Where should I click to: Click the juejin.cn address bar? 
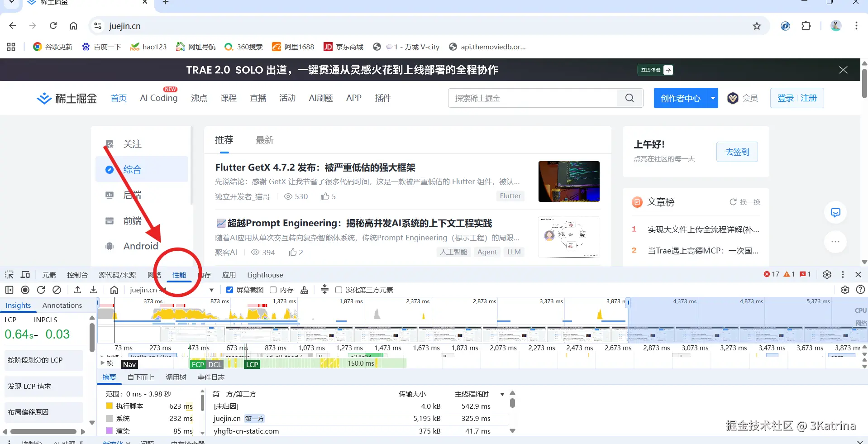click(x=425, y=26)
